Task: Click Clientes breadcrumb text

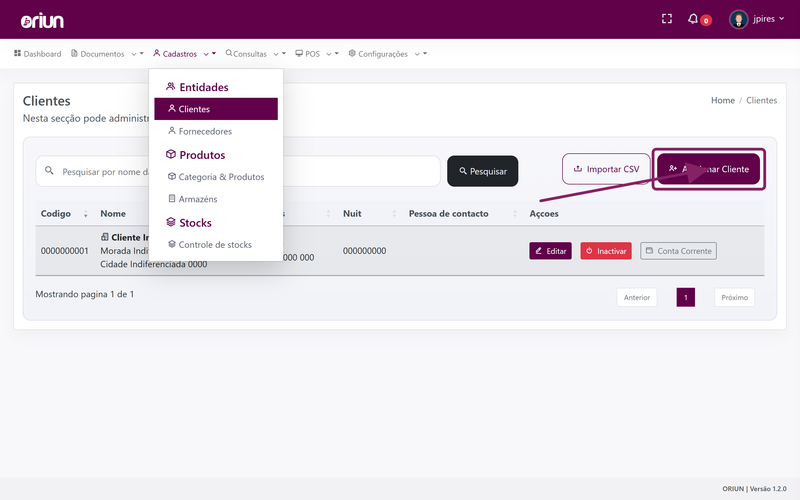Action: (761, 101)
